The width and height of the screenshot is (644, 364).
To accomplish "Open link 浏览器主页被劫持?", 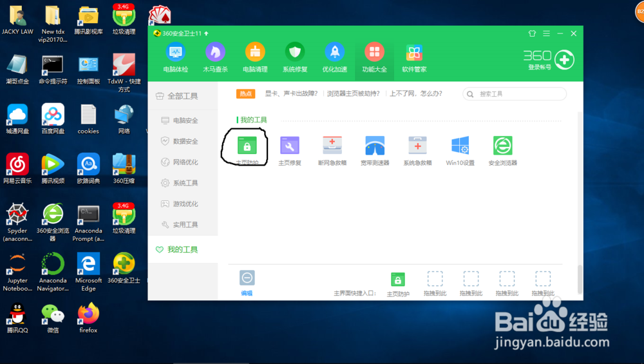I will click(x=353, y=93).
